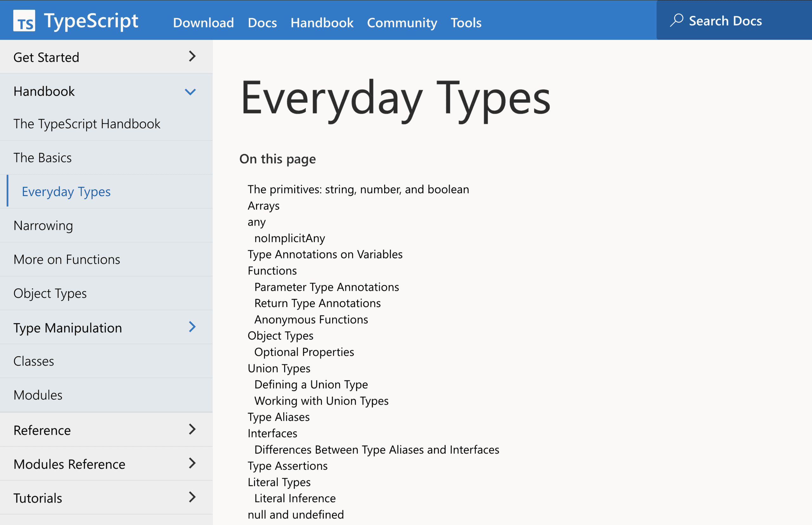Expand the Tutorials section
The width and height of the screenshot is (812, 525).
coord(192,497)
